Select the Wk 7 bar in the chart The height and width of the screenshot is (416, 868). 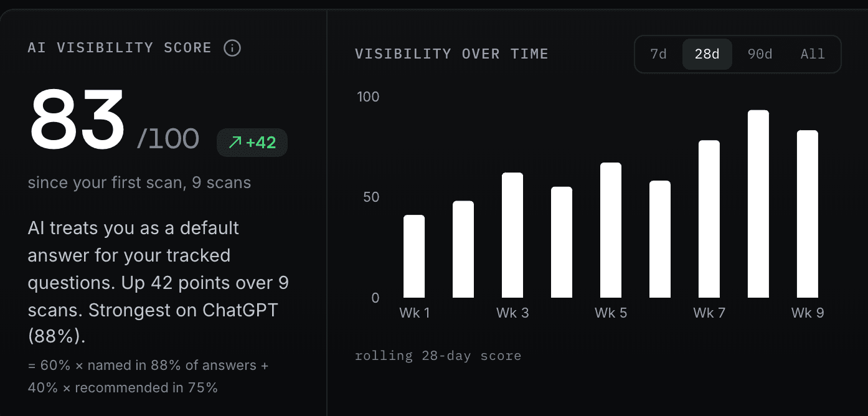click(709, 219)
